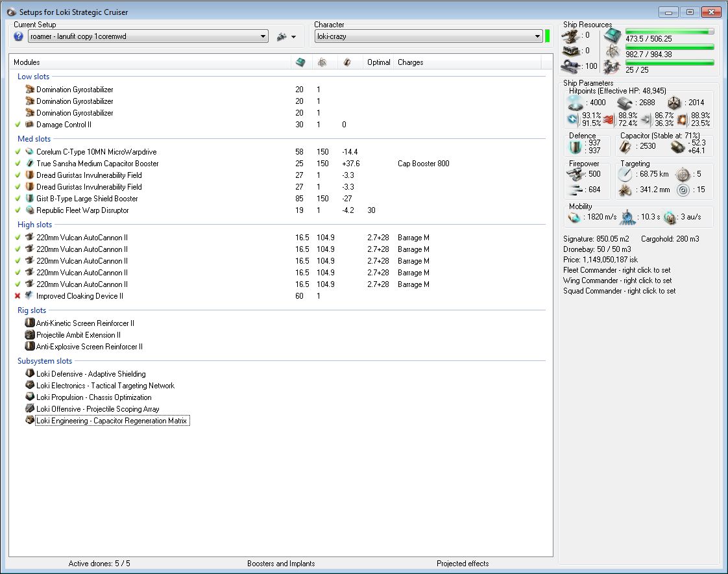Image resolution: width=728 pixels, height=574 pixels.
Task: Click the warp speed icon showing 3 au/s
Action: [670, 217]
